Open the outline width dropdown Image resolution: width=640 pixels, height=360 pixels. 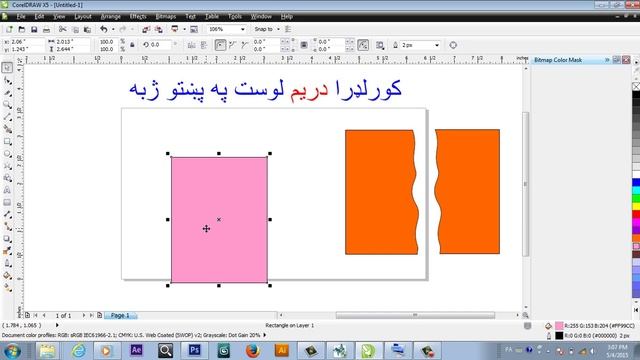click(437, 45)
